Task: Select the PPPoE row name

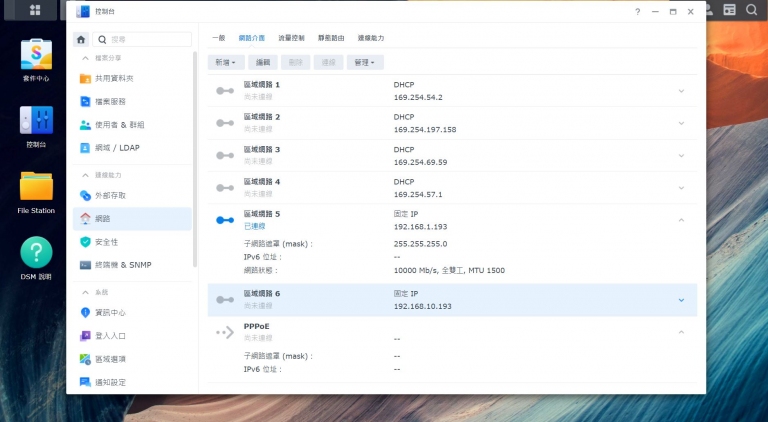Action: 257,326
